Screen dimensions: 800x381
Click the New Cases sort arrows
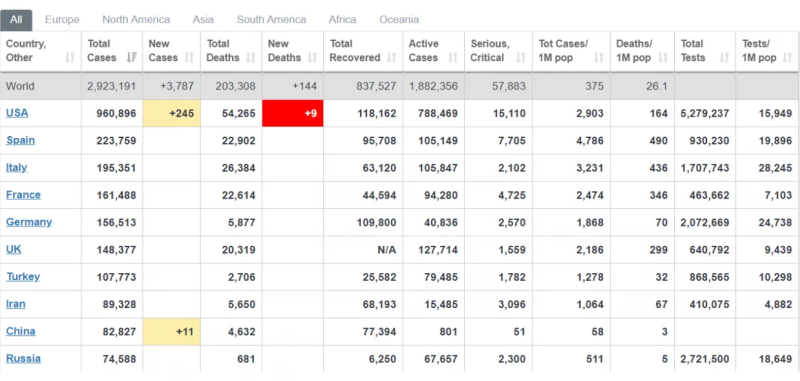189,58
